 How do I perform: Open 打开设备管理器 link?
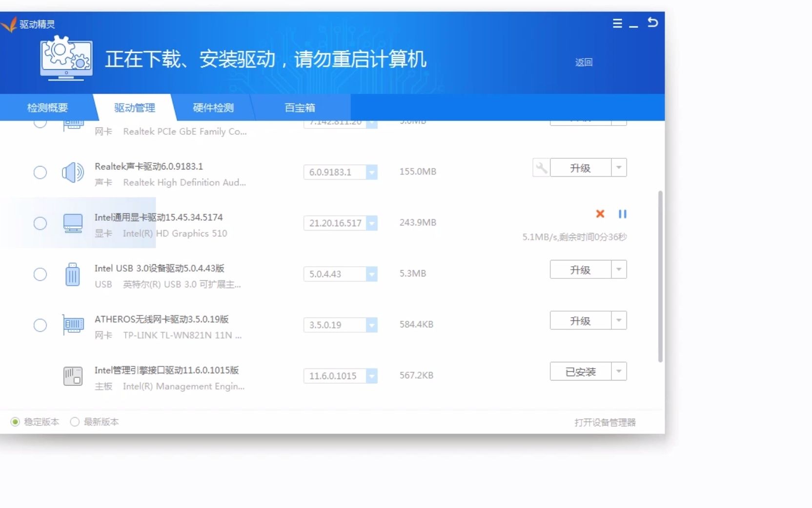click(x=605, y=422)
